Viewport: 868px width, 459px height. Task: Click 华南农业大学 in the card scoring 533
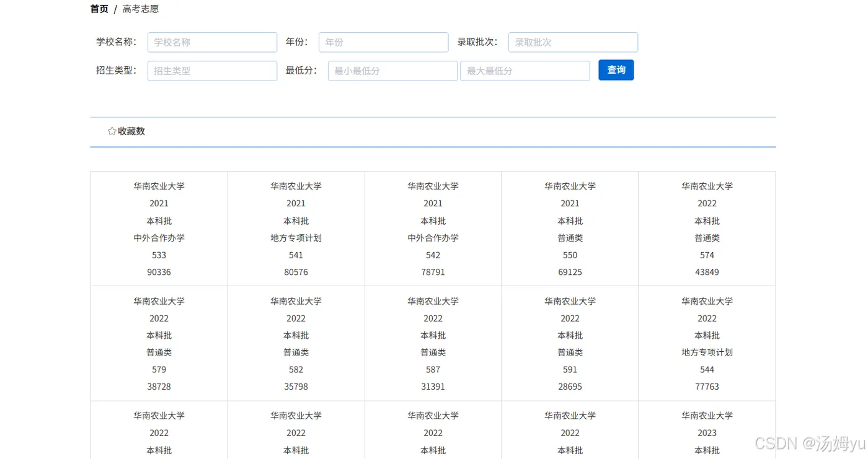(x=159, y=186)
